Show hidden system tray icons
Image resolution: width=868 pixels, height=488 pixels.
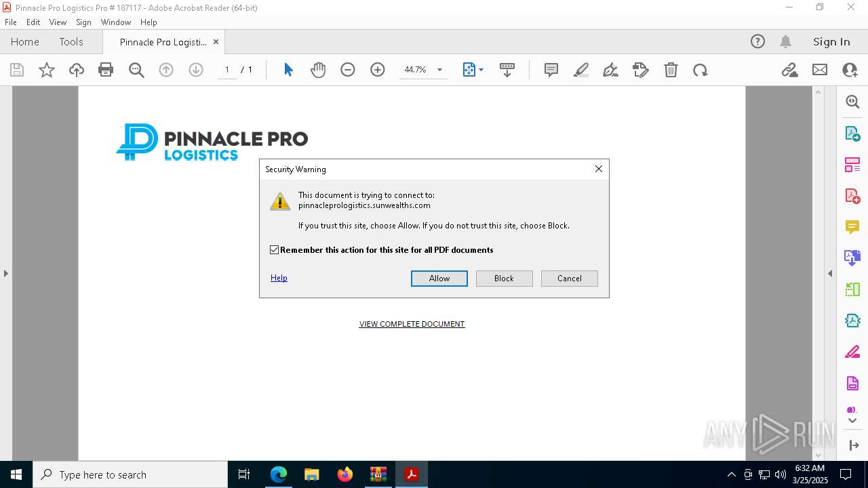(731, 474)
